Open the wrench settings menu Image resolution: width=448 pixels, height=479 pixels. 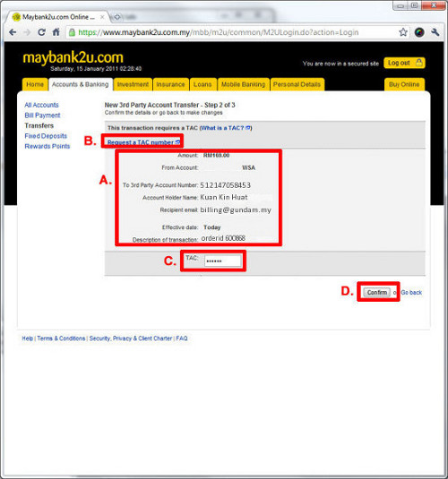(x=435, y=32)
